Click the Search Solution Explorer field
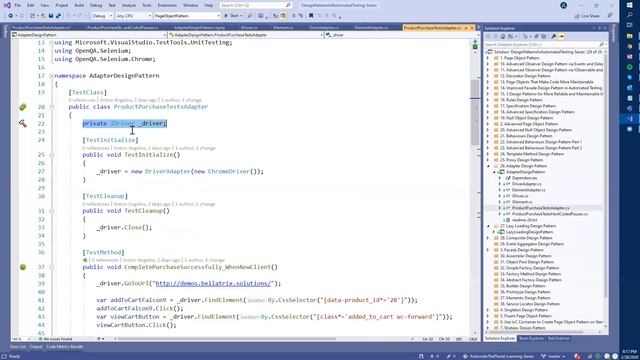 coord(544,44)
